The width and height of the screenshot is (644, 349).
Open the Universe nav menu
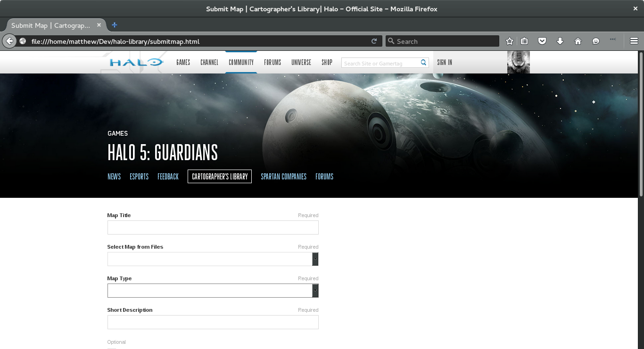click(301, 62)
